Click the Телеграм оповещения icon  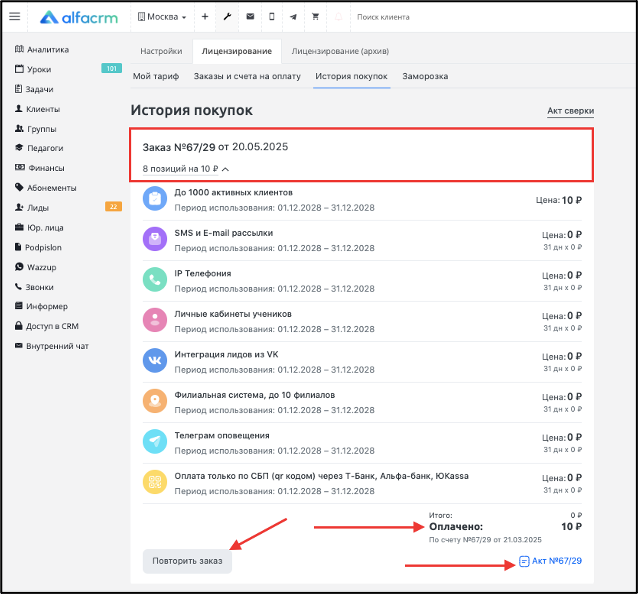pos(155,441)
